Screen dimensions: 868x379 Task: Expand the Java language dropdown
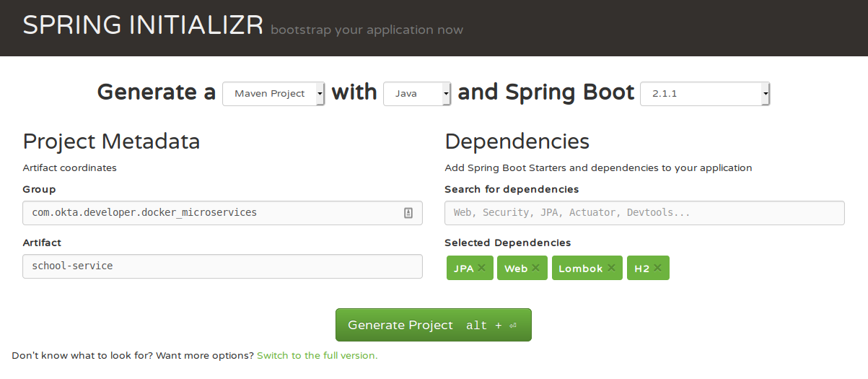click(x=417, y=94)
